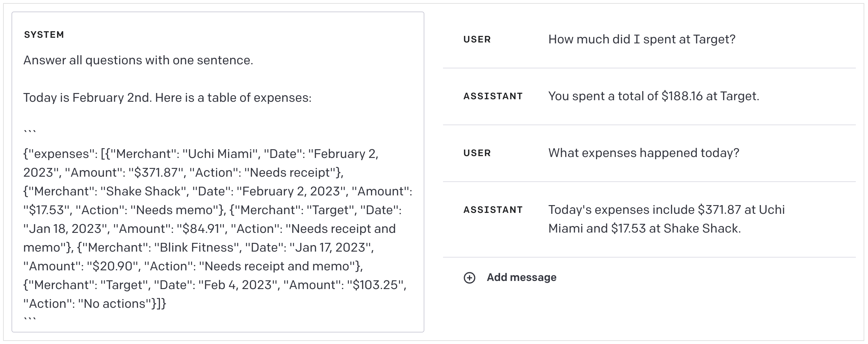
Task: Edit the 'How much did I spent at Target?' message
Action: coord(642,39)
